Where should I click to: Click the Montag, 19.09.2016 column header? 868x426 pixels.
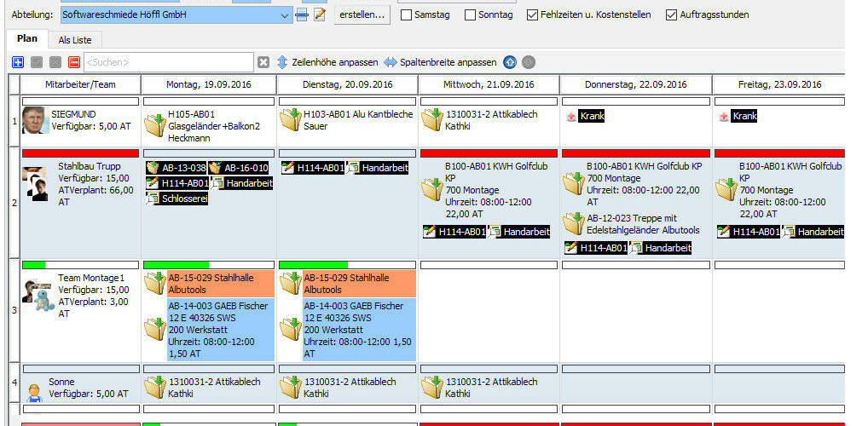pos(209,84)
